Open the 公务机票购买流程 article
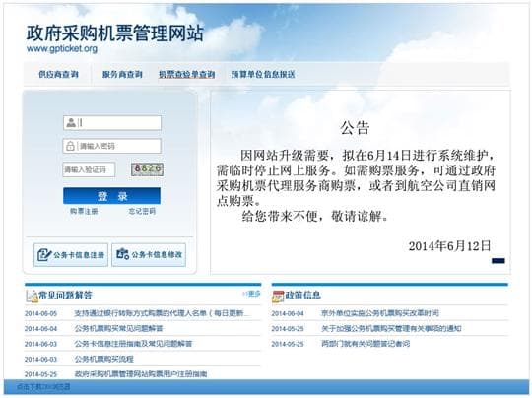 [x=104, y=359]
